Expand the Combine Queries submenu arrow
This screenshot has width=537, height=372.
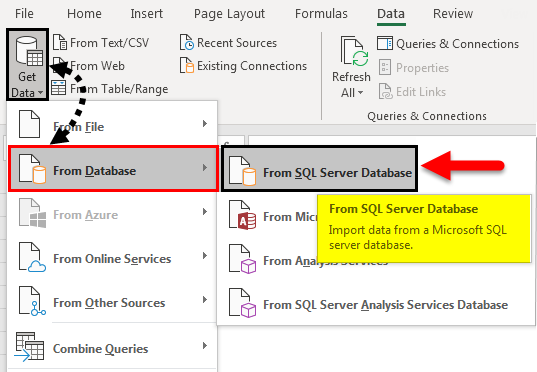tap(205, 345)
